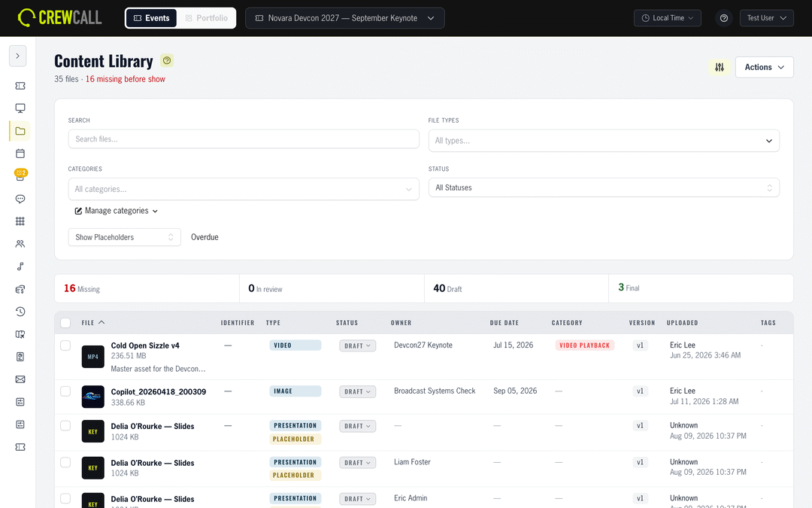
Task: Open the filter sliders icon beside Actions
Action: tap(720, 68)
